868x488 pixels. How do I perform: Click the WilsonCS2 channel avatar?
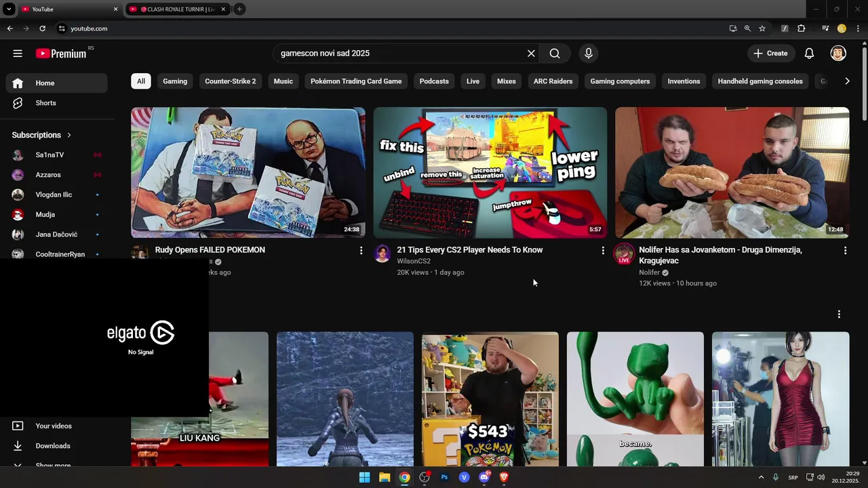click(382, 253)
